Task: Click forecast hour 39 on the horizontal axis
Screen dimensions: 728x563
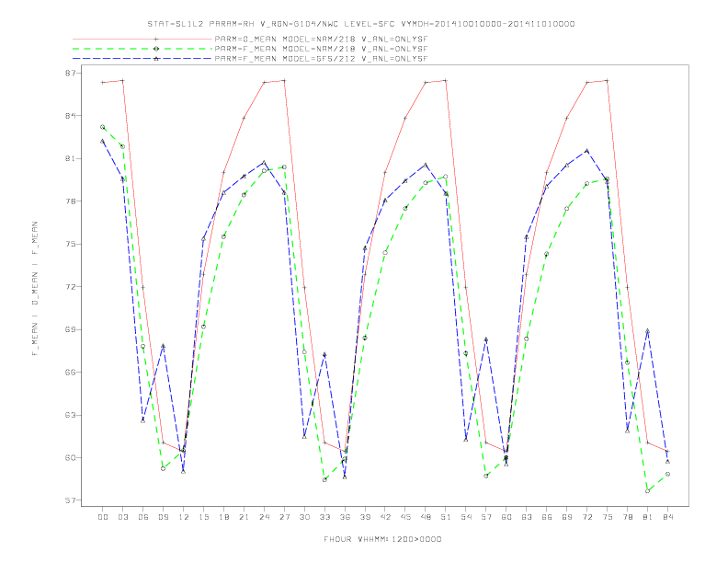Action: (365, 517)
